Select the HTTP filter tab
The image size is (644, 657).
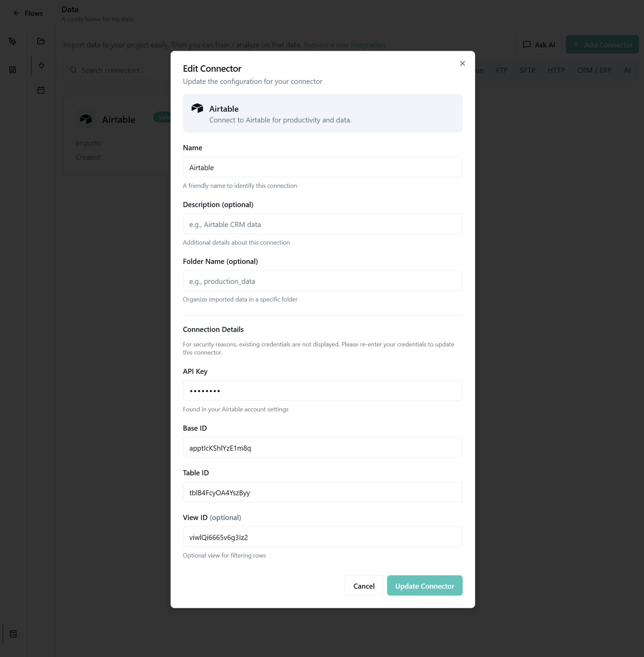point(556,70)
